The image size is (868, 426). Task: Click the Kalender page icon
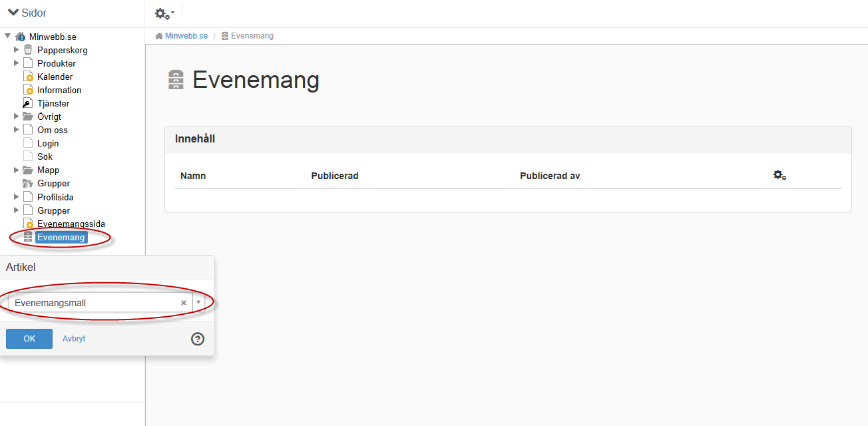point(28,77)
